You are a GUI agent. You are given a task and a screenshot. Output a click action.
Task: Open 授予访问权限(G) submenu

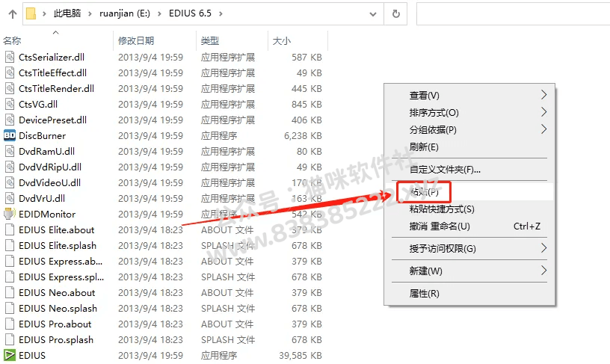(469, 248)
